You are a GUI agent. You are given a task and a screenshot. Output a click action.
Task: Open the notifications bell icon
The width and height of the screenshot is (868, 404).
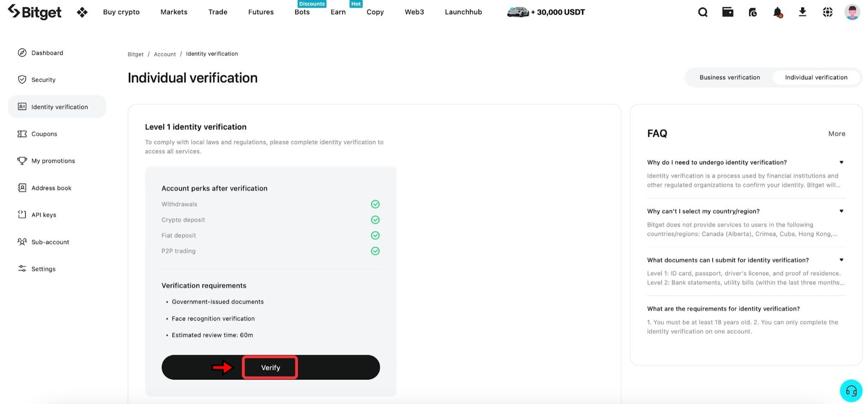point(778,12)
